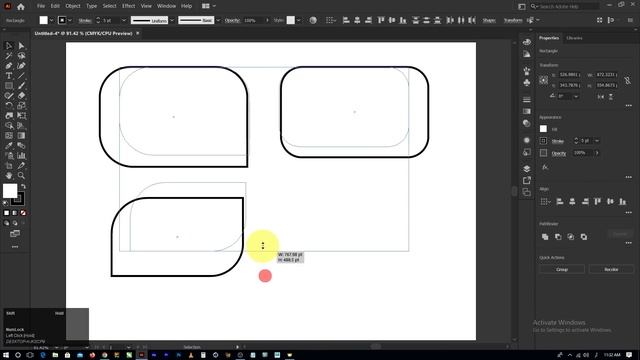
Task: Open the Layers panel from dock
Action: point(527,169)
